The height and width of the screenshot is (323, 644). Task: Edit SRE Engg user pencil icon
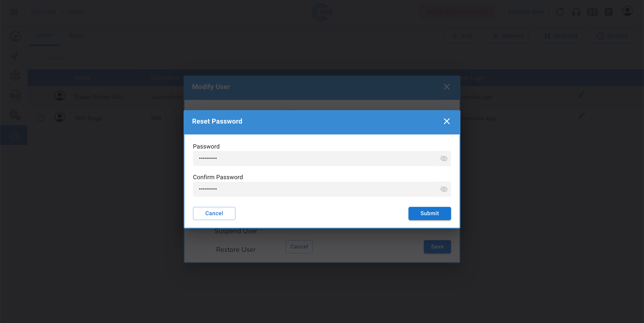(x=581, y=116)
